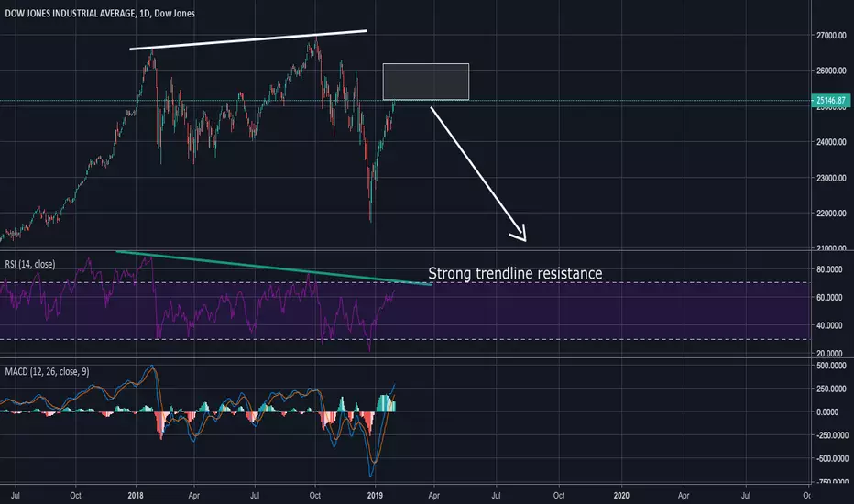Select the MACD (12, 26, close, 9) indicator label

[47, 372]
